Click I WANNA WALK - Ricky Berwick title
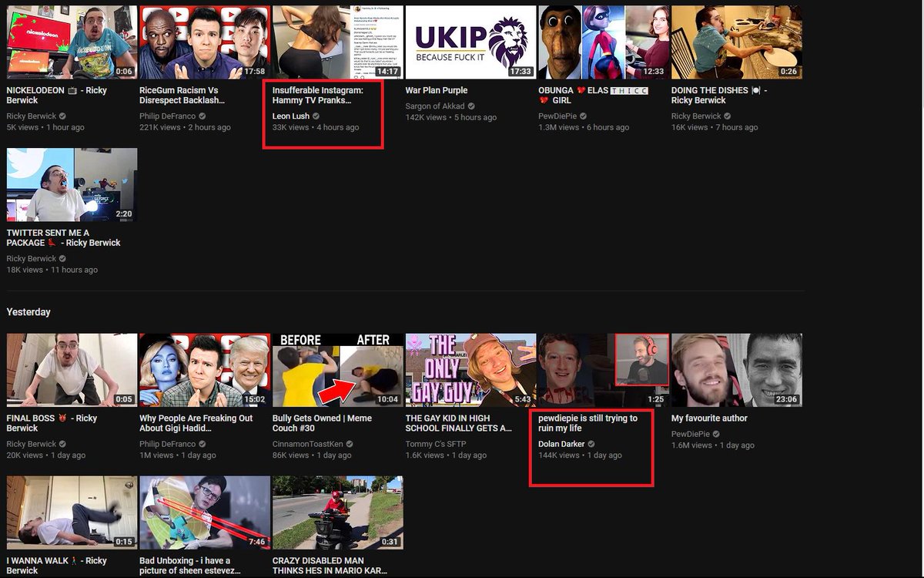This screenshot has height=578, width=924. point(56,566)
